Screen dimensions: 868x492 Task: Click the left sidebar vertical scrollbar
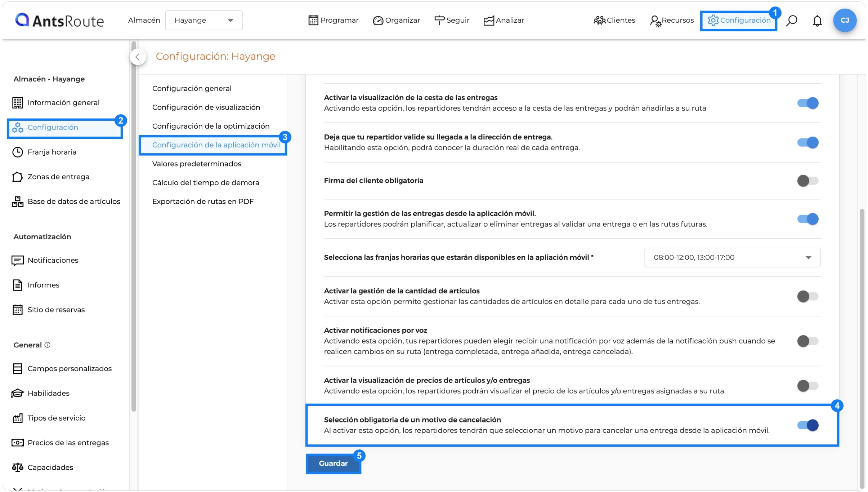pos(134,226)
